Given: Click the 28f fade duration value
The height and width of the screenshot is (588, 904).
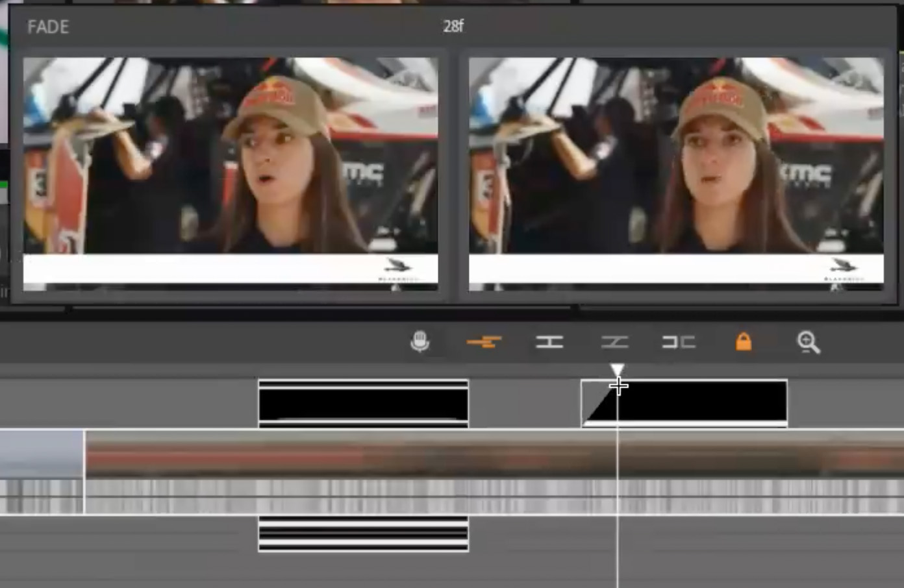Looking at the screenshot, I should click(453, 27).
